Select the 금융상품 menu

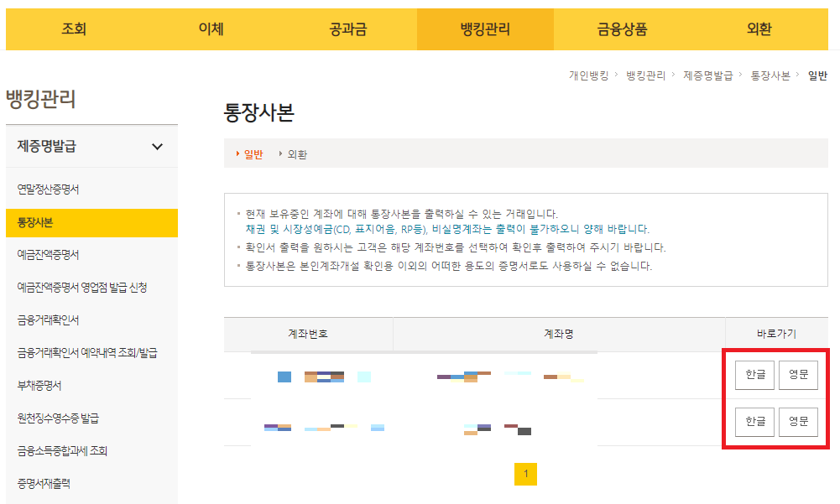point(624,29)
